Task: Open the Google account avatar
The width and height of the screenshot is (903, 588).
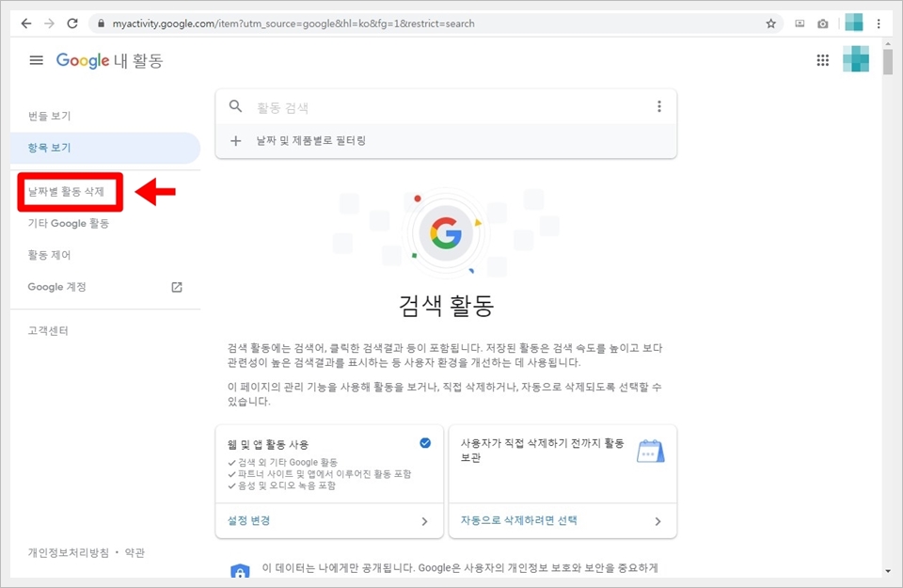Action: (x=856, y=59)
